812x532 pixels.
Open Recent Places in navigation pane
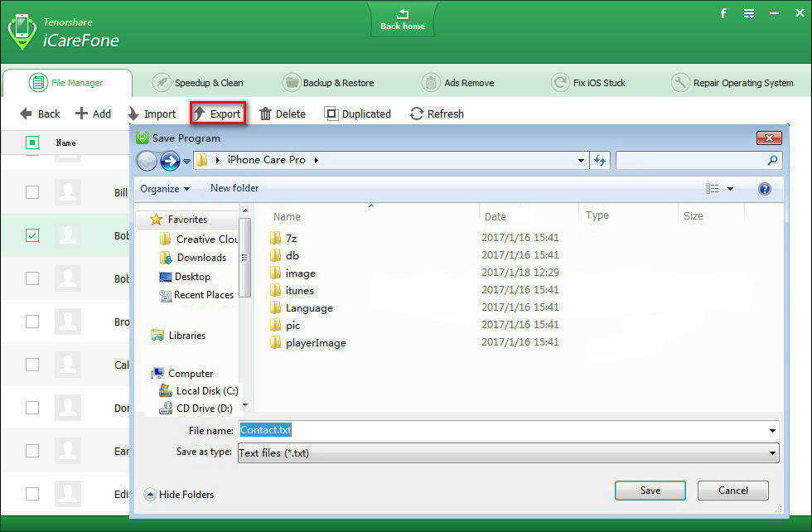click(197, 295)
